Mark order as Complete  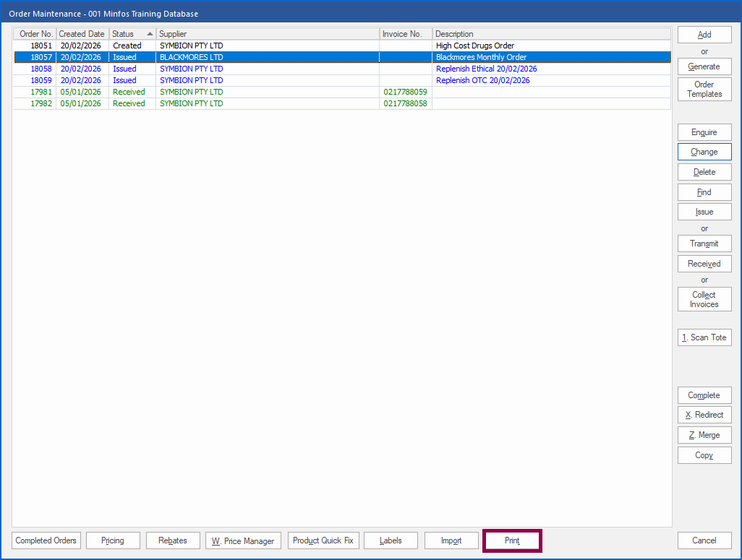point(704,395)
